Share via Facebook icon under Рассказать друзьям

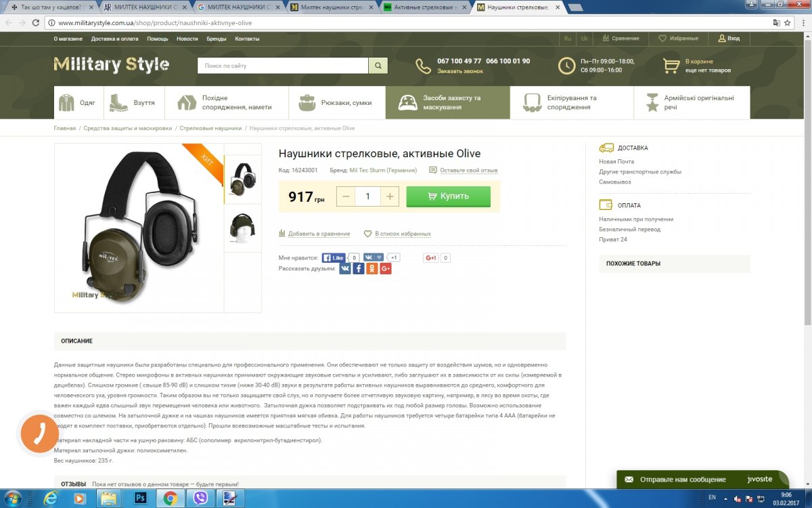pos(359,269)
